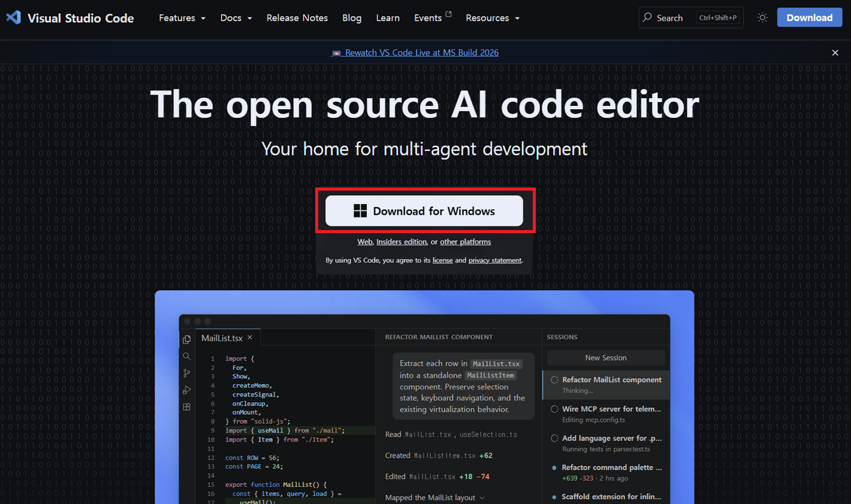Image resolution: width=851 pixels, height=504 pixels.
Task: Select 'Wire MCP server for telem...' session
Action: click(606, 414)
